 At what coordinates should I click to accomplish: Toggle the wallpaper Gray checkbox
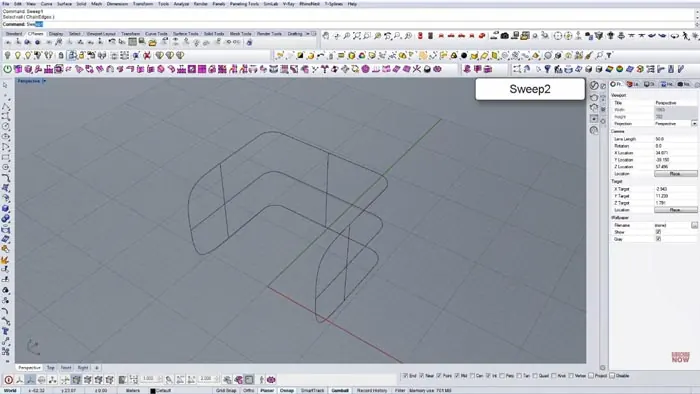point(658,239)
